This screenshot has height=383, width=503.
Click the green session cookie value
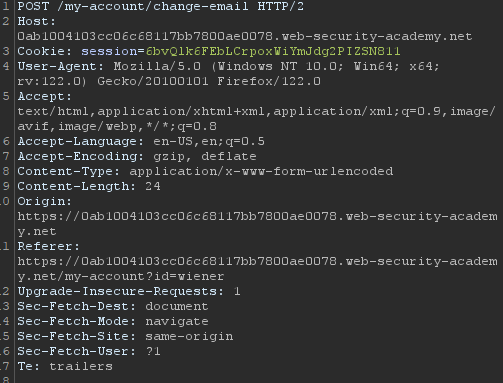(x=273, y=51)
